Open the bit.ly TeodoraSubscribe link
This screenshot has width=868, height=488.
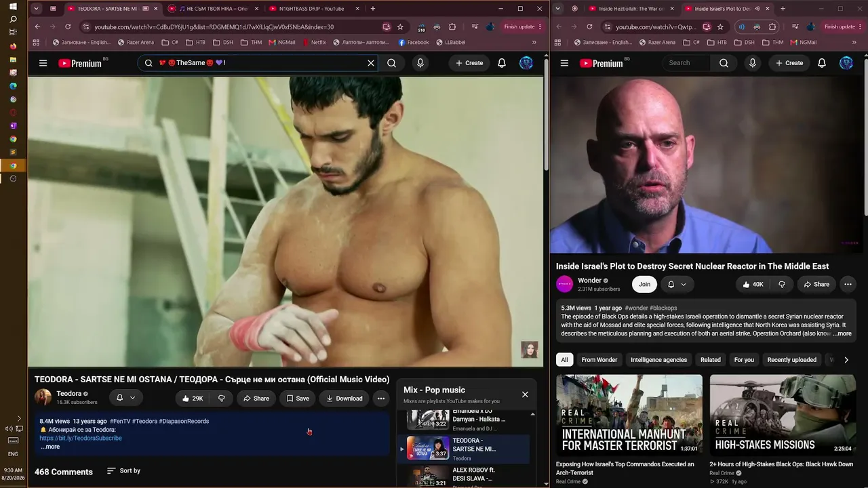point(81,438)
